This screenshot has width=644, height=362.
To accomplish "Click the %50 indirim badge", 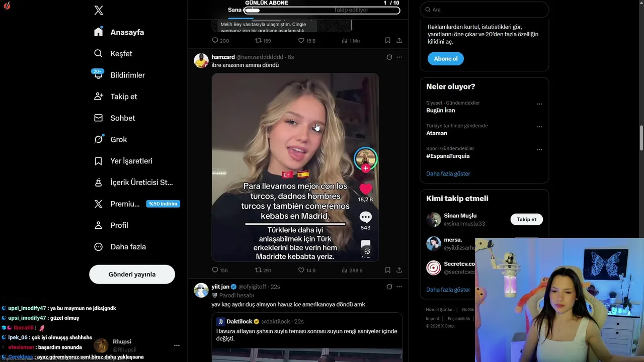I will point(163,204).
